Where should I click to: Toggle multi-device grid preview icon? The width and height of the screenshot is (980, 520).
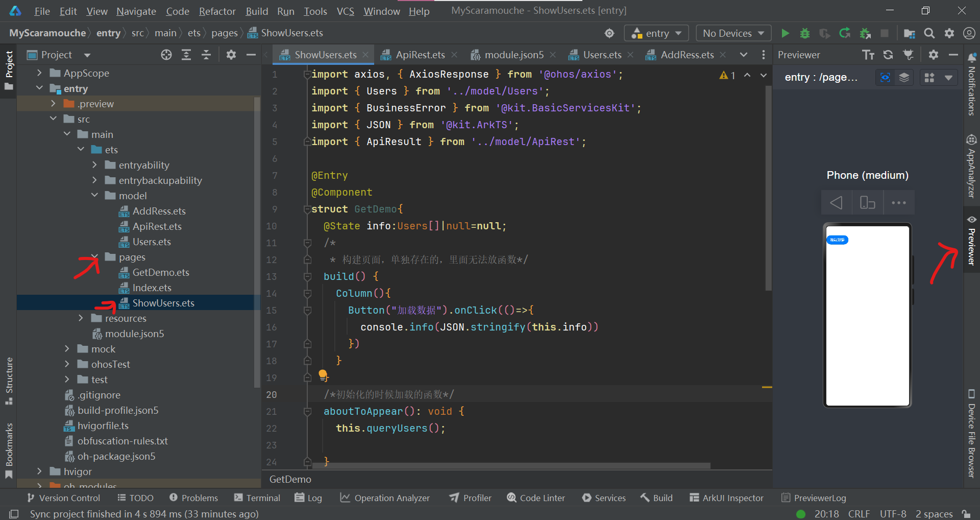[x=929, y=77]
